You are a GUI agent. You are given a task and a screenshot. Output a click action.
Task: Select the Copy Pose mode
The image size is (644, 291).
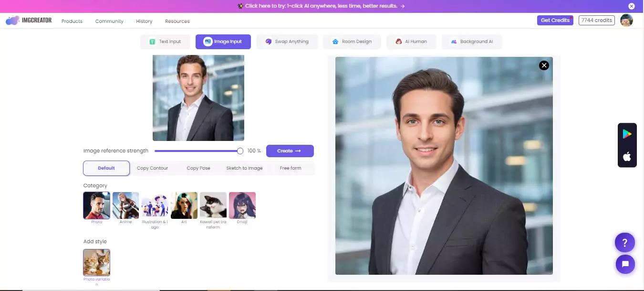198,168
